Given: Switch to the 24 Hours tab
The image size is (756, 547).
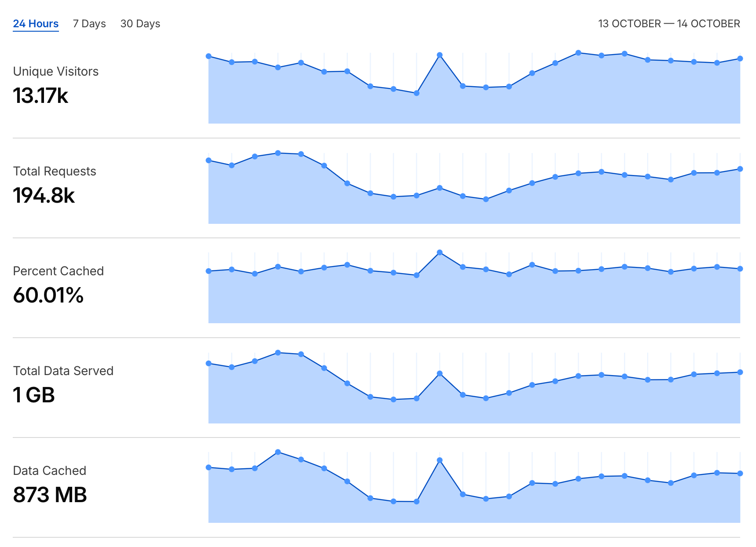Looking at the screenshot, I should coord(36,24).
